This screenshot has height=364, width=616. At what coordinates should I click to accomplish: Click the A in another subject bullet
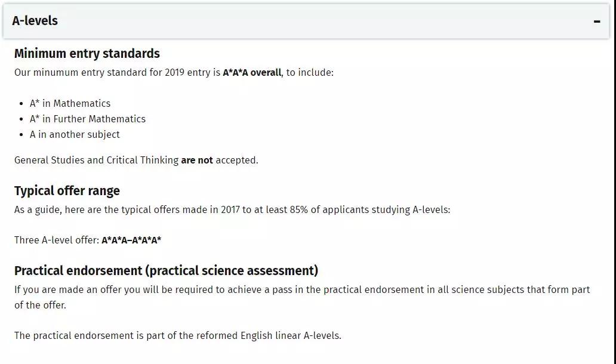click(75, 134)
